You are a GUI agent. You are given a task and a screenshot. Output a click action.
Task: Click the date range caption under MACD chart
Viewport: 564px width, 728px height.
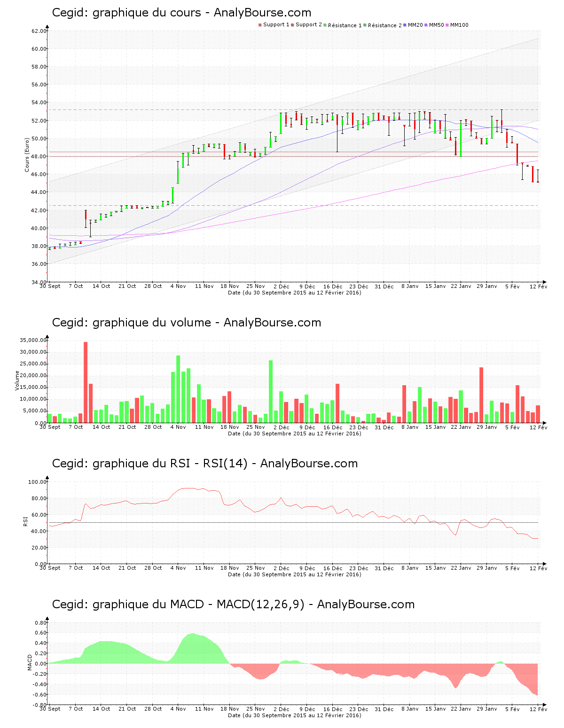pyautogui.click(x=295, y=715)
